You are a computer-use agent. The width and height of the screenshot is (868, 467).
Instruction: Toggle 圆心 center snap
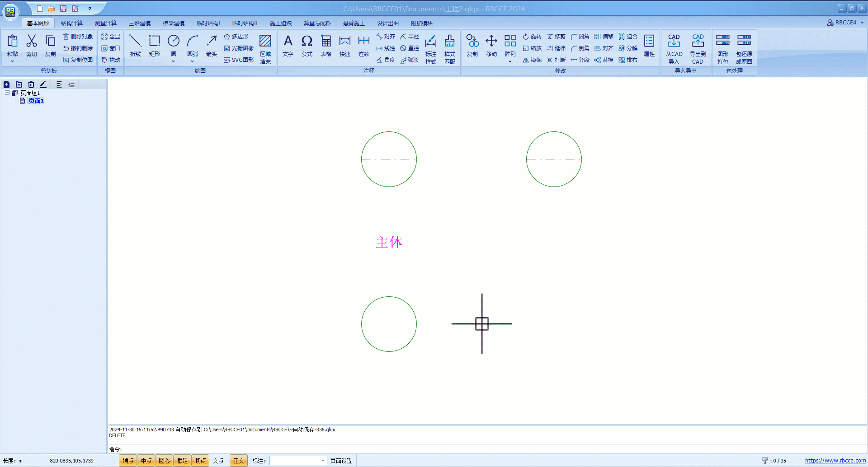coord(164,461)
